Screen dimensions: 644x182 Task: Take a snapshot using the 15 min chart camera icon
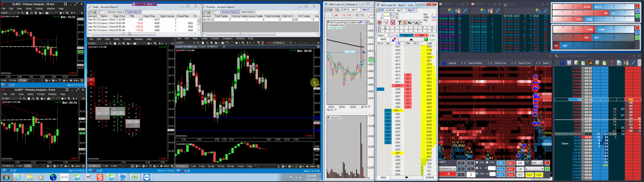(47, 13)
